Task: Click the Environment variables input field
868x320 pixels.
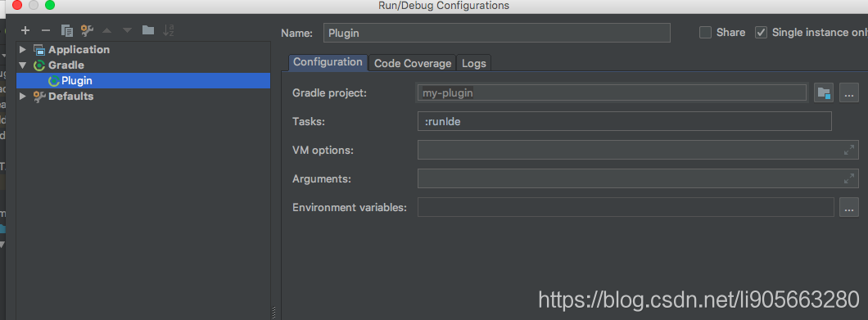Action: click(x=626, y=207)
